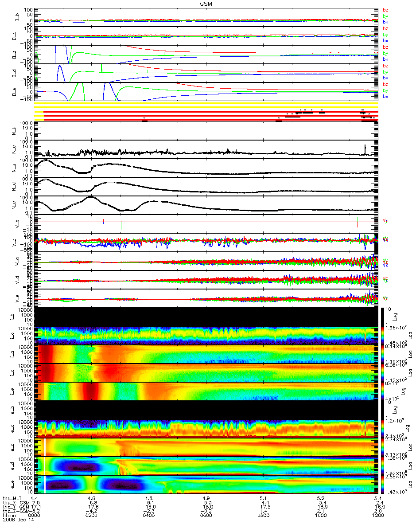Click the V_e velocity axis label
Viewport: 412px width, 532px height.
(x=17, y=298)
